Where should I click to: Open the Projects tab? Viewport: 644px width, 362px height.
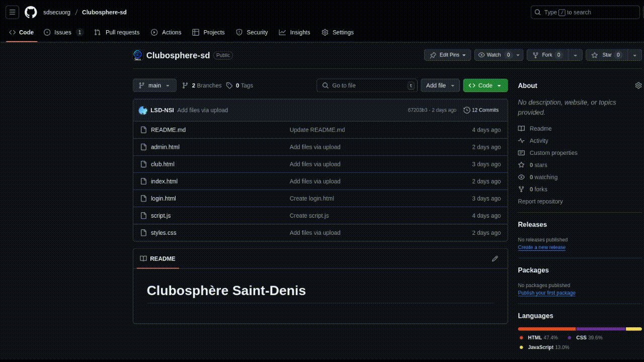208,32
